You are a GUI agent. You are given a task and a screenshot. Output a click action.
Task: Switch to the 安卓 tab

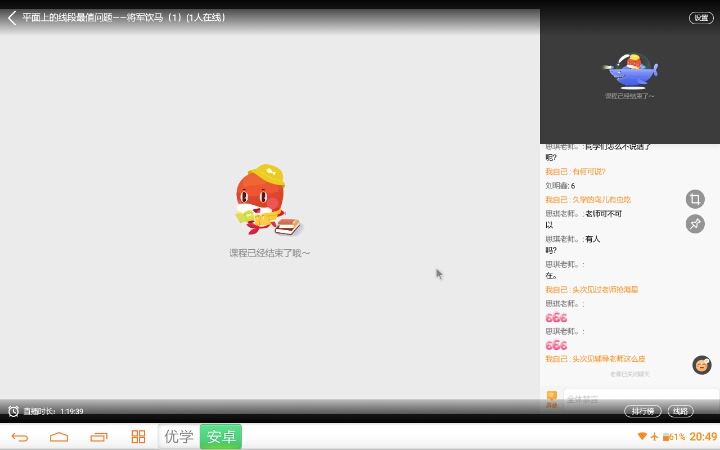pyautogui.click(x=221, y=437)
